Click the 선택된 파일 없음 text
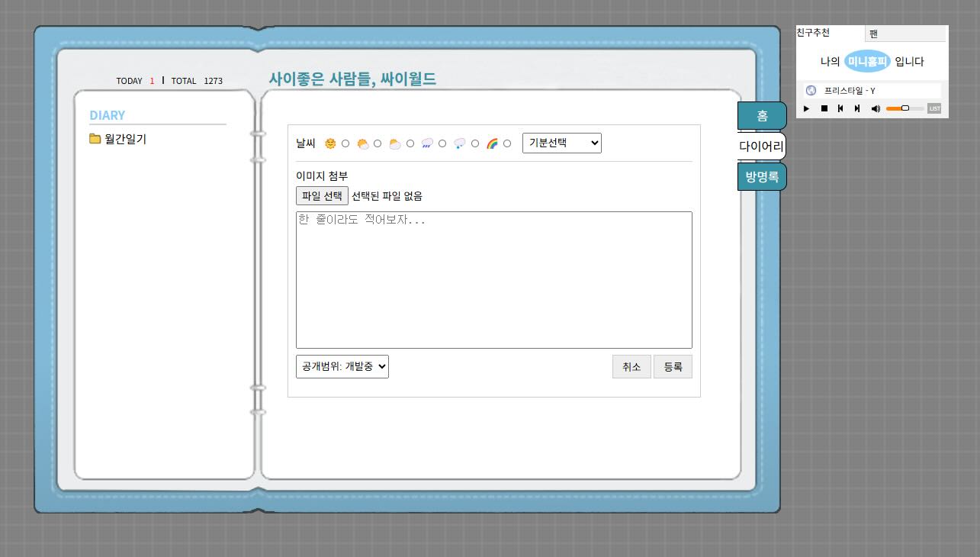Screen dimensions: 980x557 [x=387, y=196]
